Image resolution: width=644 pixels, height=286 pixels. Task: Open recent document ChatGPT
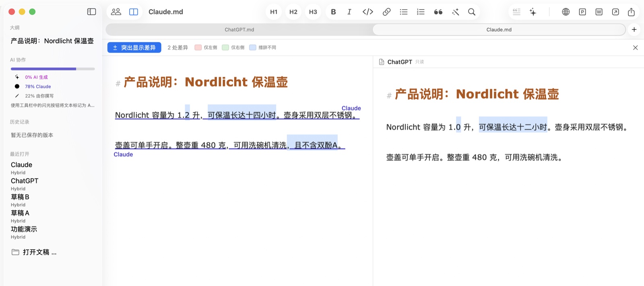point(25,181)
